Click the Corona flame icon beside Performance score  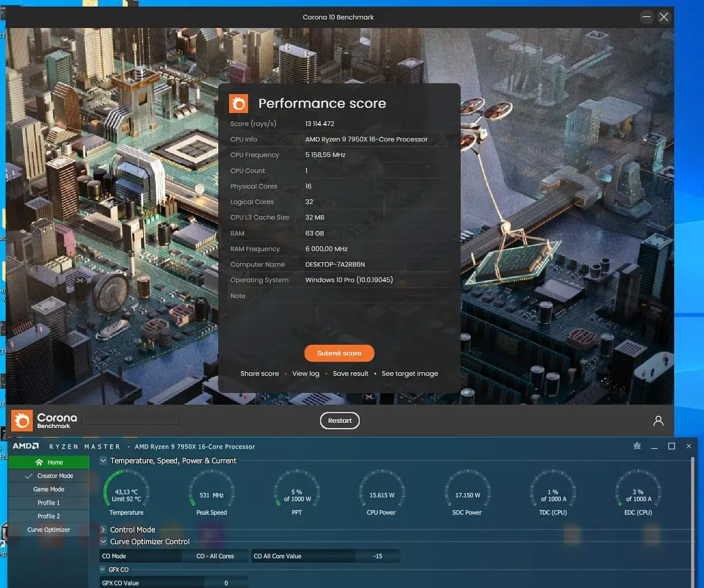pyautogui.click(x=239, y=103)
